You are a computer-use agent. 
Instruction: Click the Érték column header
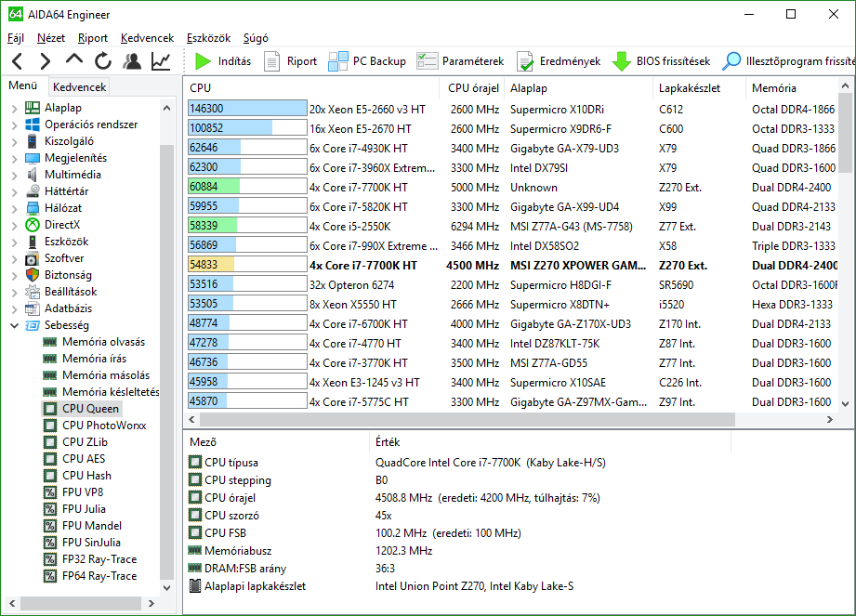pyautogui.click(x=550, y=442)
